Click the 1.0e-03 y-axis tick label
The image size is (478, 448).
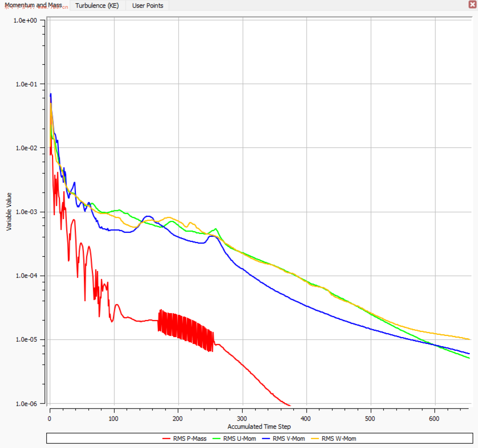point(26,212)
